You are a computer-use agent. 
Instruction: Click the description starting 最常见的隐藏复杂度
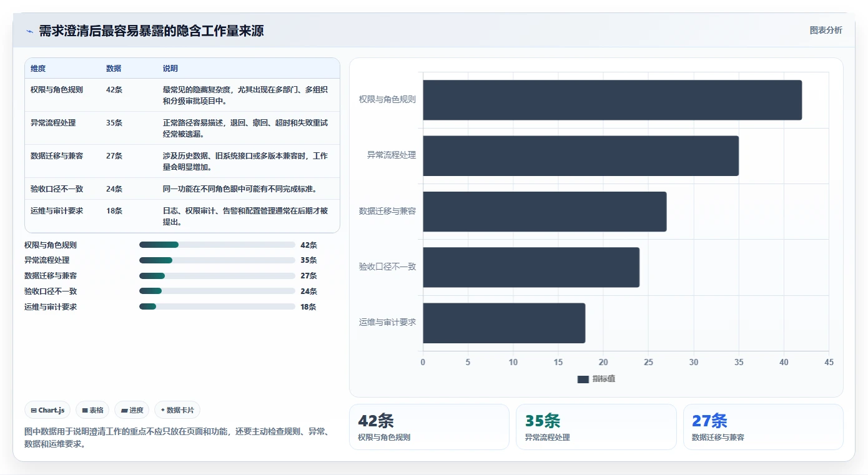[x=245, y=95]
